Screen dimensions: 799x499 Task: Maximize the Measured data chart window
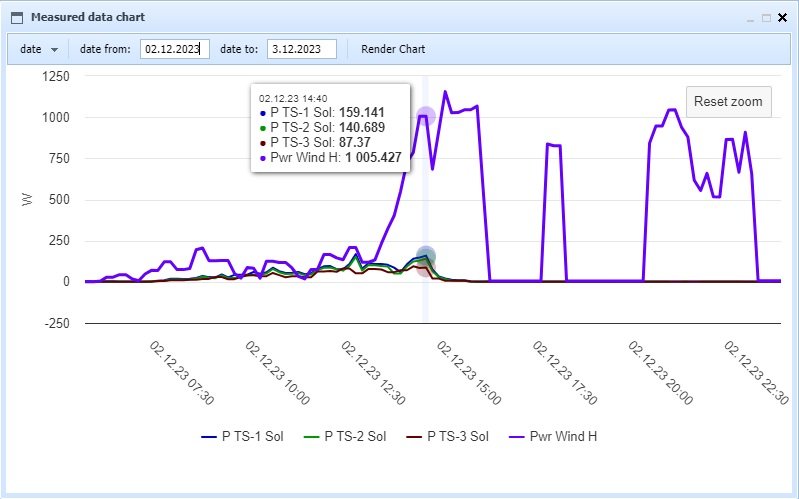[x=767, y=17]
